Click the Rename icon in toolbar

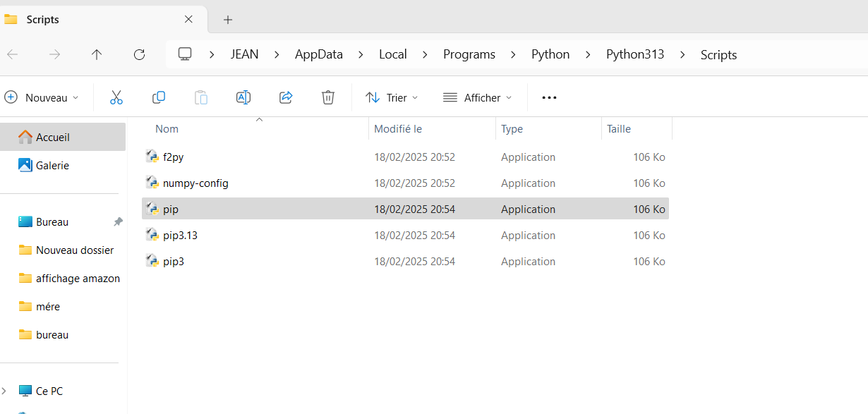point(243,98)
